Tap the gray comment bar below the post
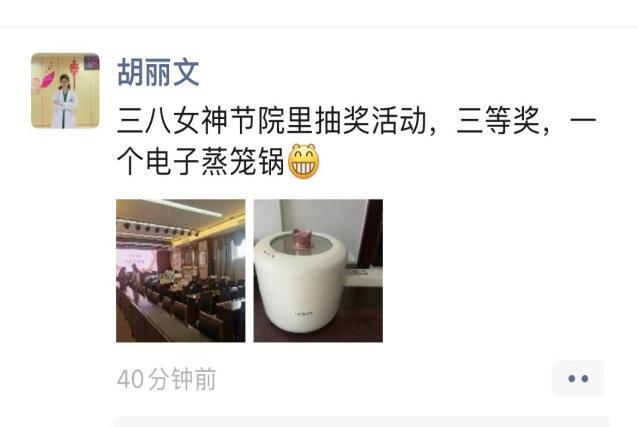The image size is (638, 427). [361, 422]
